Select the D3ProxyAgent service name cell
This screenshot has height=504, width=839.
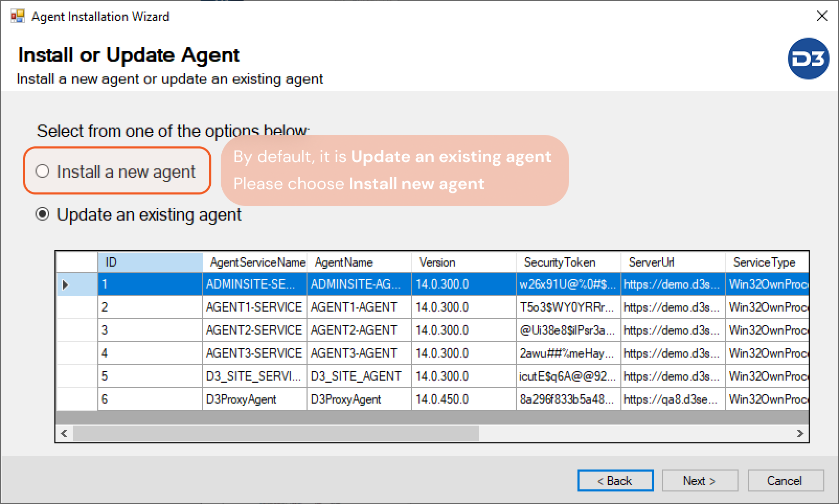pyautogui.click(x=254, y=399)
